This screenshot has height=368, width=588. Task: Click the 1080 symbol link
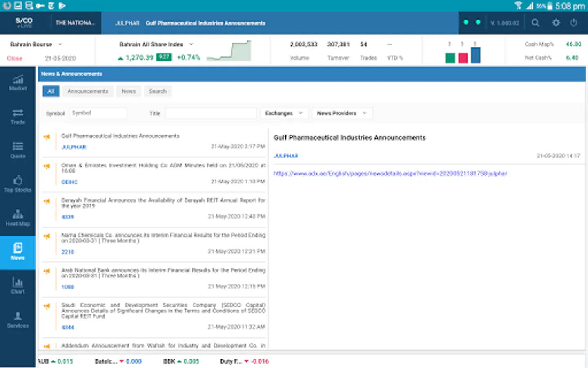pos(67,287)
